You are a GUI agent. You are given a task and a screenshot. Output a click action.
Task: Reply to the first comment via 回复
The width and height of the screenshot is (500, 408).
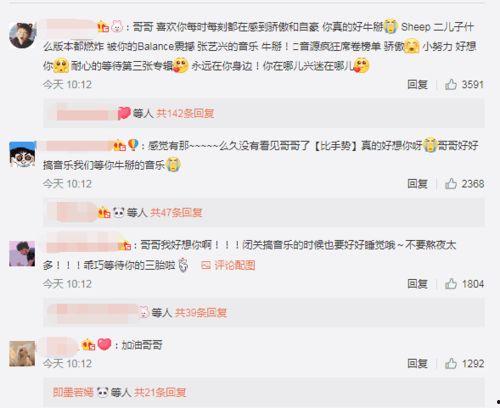coord(417,84)
